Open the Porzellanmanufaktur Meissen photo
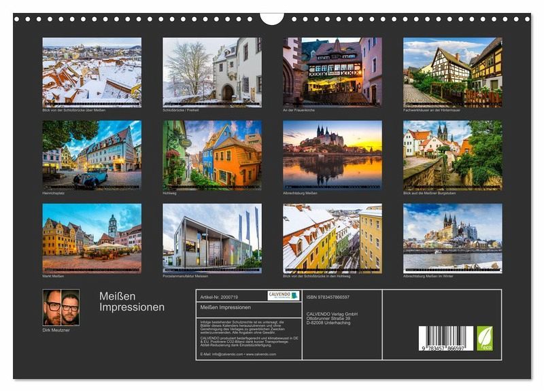Viewport: 544px width, 392px height. (x=212, y=238)
